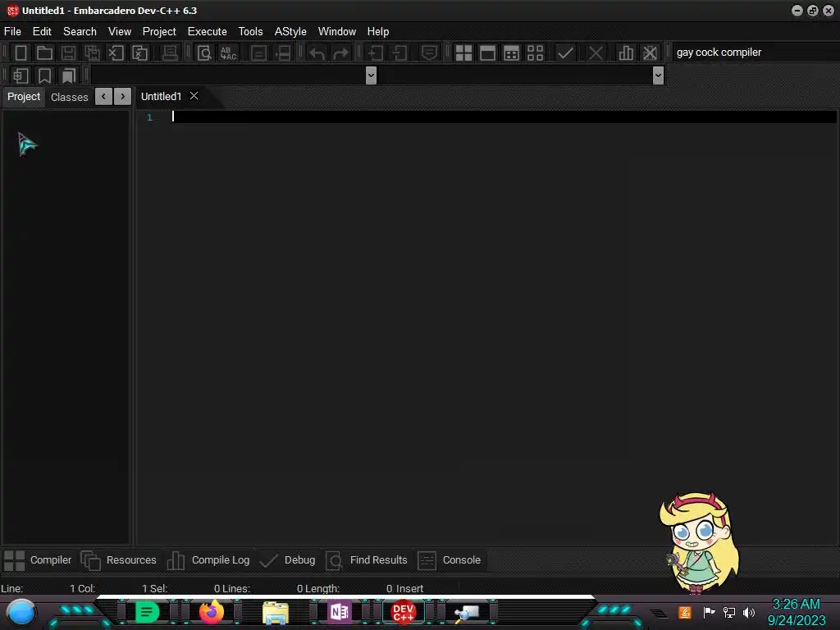Click the Goto bookmark icon
The image size is (840, 630).
(x=69, y=75)
